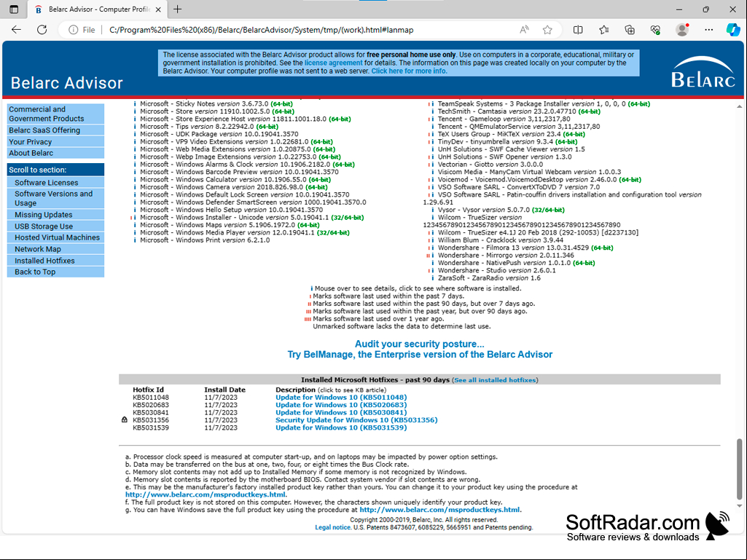This screenshot has height=560, width=747.
Task: Click security lock icon beside KB5031356
Action: click(x=125, y=419)
